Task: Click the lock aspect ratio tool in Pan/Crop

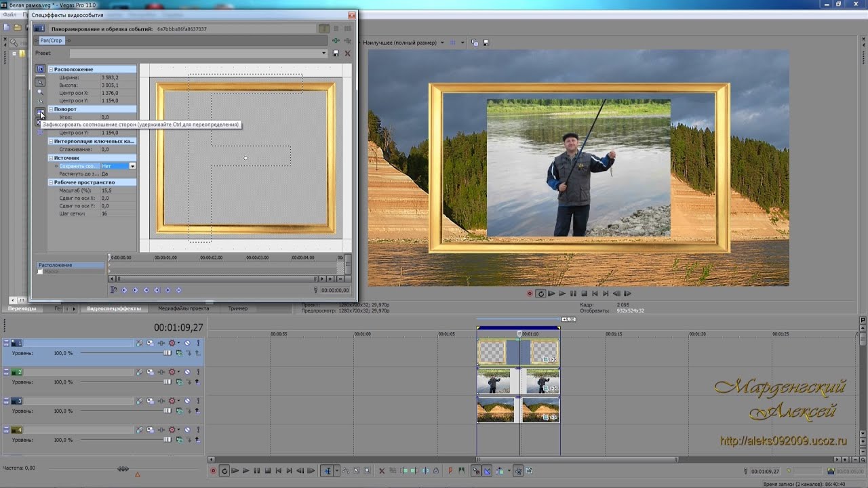Action: click(40, 111)
